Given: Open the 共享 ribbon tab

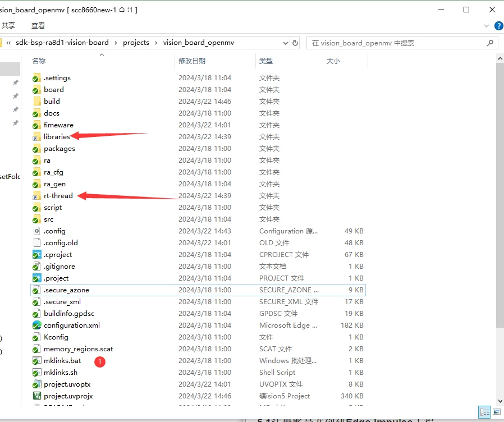Looking at the screenshot, I should [x=8, y=26].
